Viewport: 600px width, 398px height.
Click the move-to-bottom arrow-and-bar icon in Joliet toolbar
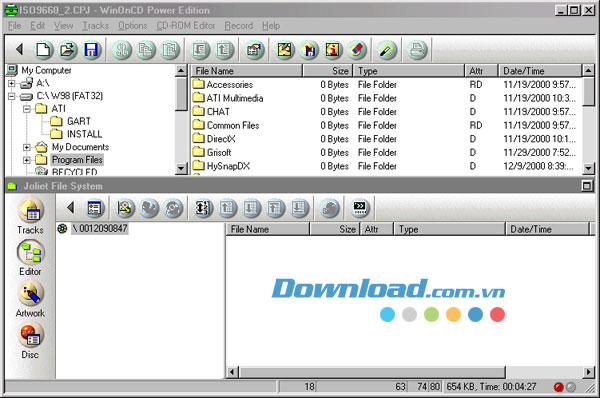click(x=299, y=208)
